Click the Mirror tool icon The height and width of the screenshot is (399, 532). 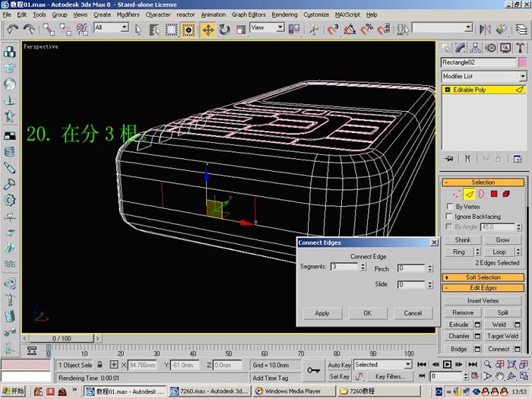[485, 30]
